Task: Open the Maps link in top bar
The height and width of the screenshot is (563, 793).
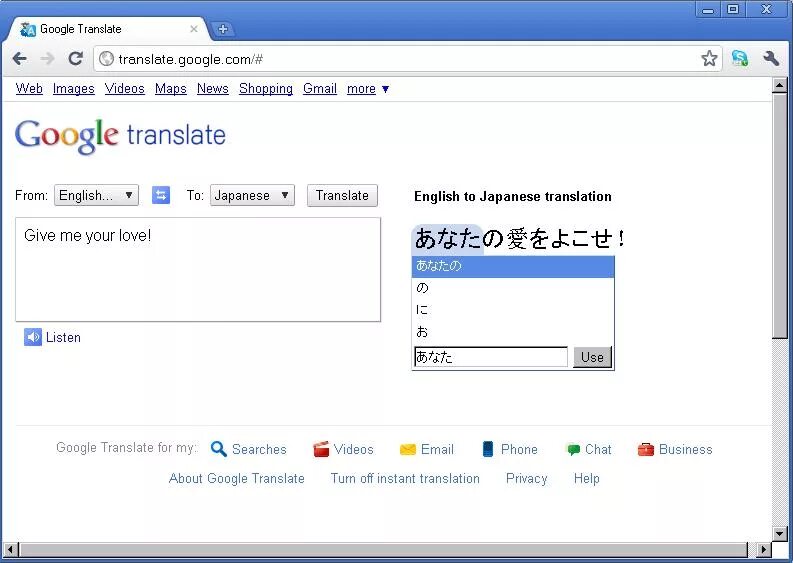Action: (171, 89)
